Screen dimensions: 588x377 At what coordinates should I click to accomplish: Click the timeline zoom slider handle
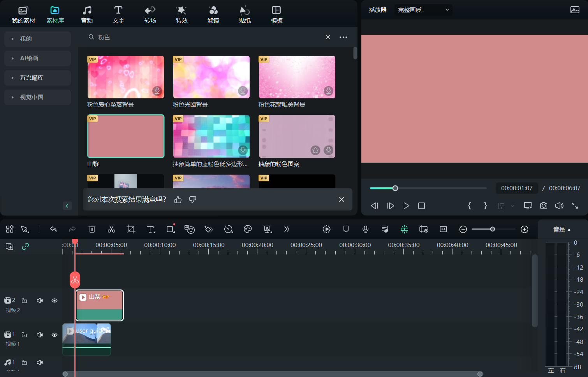(x=493, y=229)
